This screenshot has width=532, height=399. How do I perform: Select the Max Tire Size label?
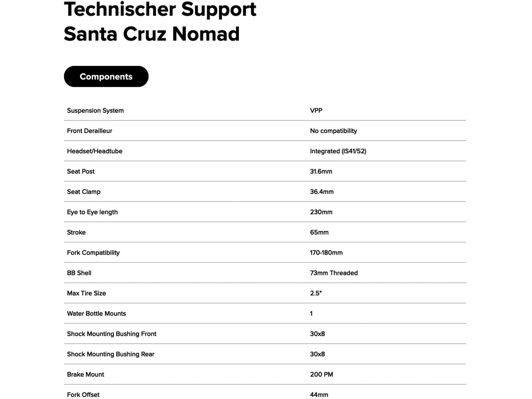(86, 293)
